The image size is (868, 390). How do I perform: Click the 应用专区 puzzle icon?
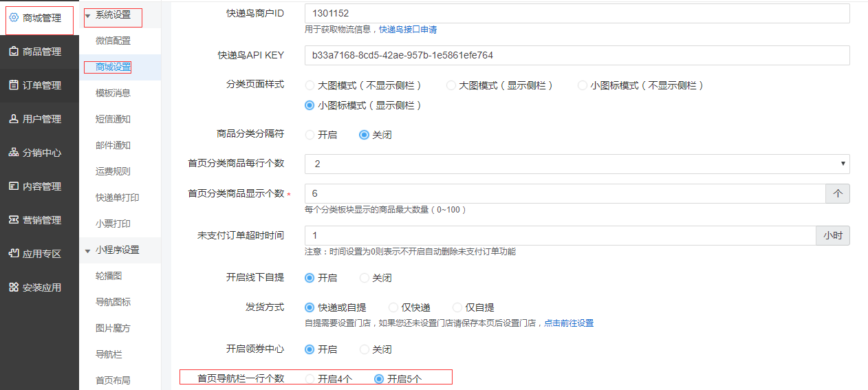(x=14, y=254)
